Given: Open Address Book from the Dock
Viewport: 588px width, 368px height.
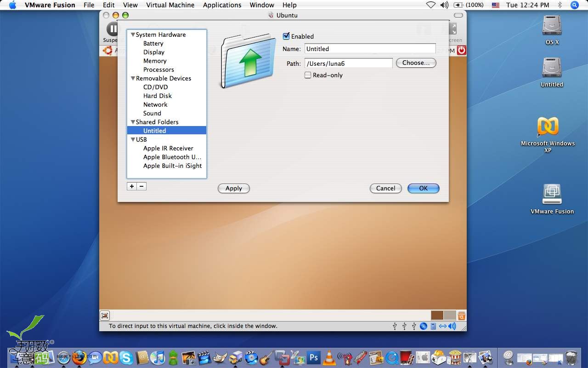Looking at the screenshot, I should click(142, 357).
